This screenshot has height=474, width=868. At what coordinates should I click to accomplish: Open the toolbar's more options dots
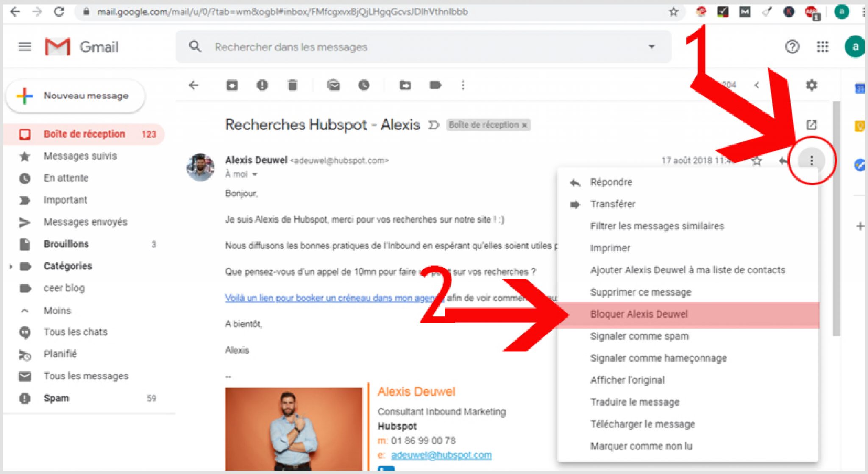point(462,85)
